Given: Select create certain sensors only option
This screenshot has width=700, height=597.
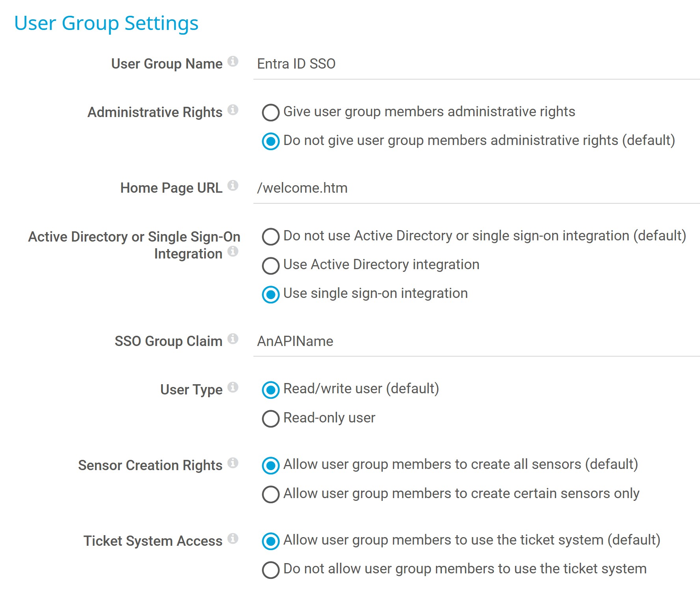Looking at the screenshot, I should [x=271, y=494].
